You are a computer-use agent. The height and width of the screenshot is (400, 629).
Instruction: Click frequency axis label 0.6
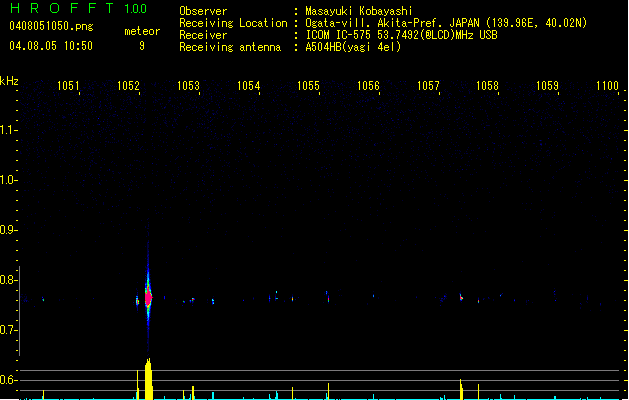tap(8, 380)
